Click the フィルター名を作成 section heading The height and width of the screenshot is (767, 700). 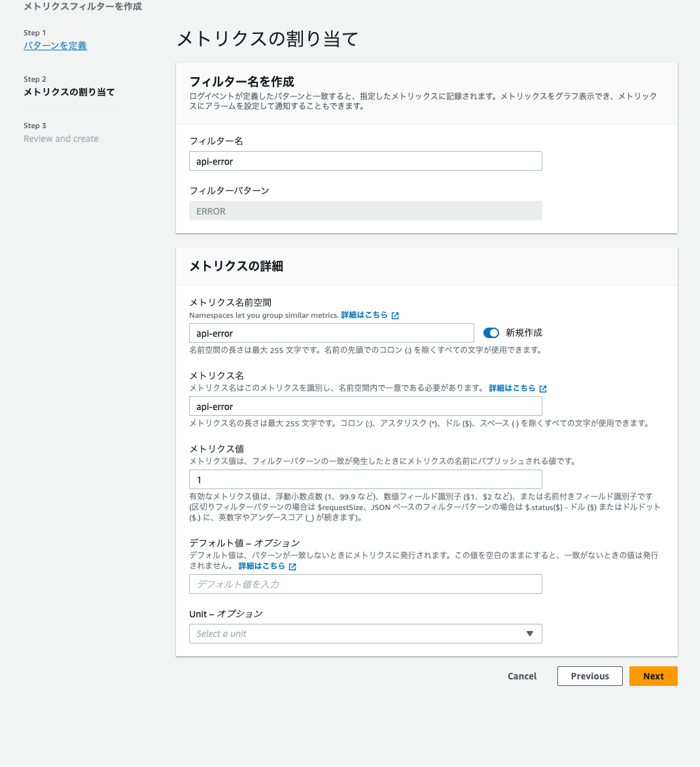(x=242, y=82)
